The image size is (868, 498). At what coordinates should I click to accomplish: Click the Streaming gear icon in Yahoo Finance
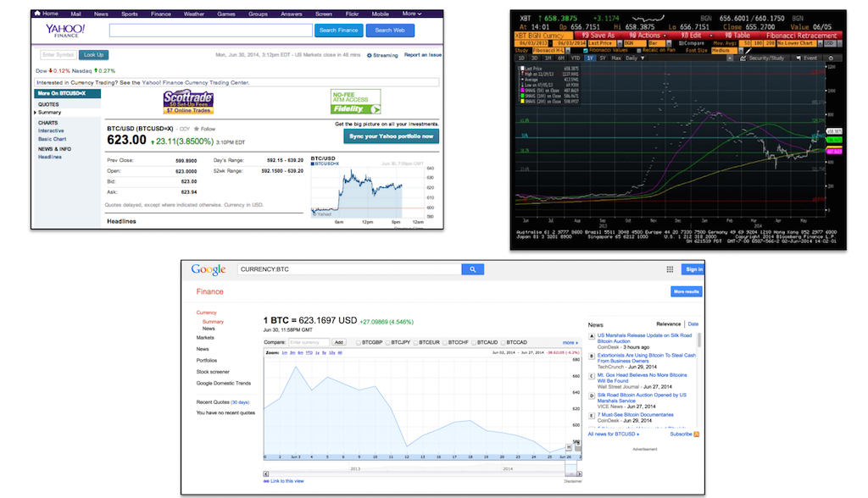[370, 55]
